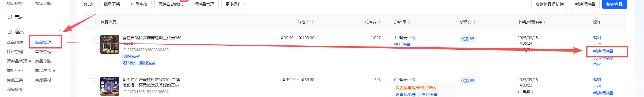Screen dimensions: 644x97
Task: Open the 更多操作 dropdown
Action: pyautogui.click(x=235, y=4)
